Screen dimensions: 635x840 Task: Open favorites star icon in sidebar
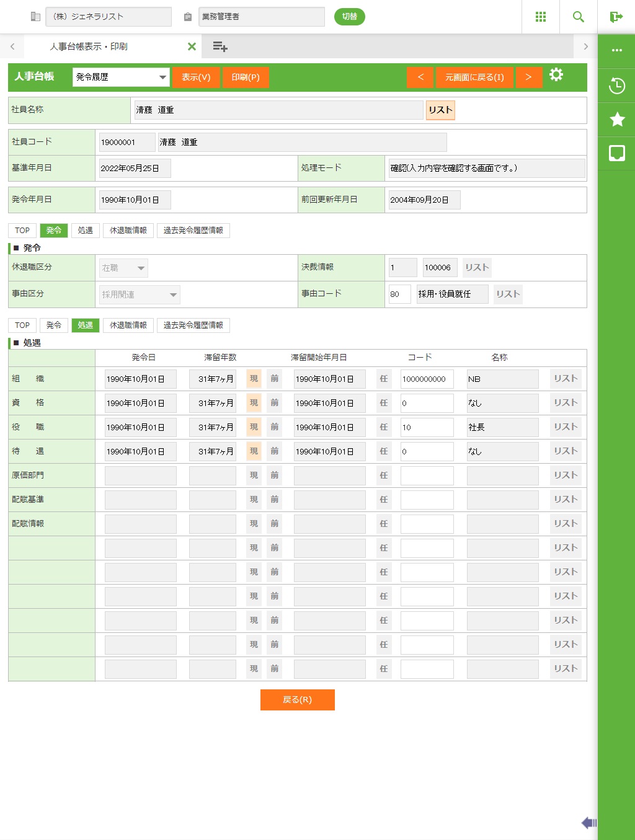click(x=616, y=119)
